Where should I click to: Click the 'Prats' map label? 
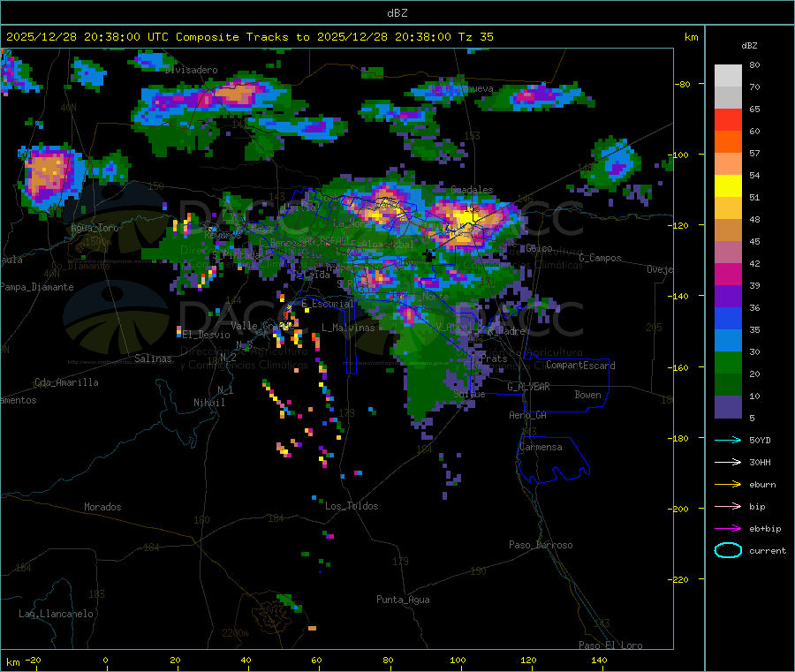tap(494, 359)
